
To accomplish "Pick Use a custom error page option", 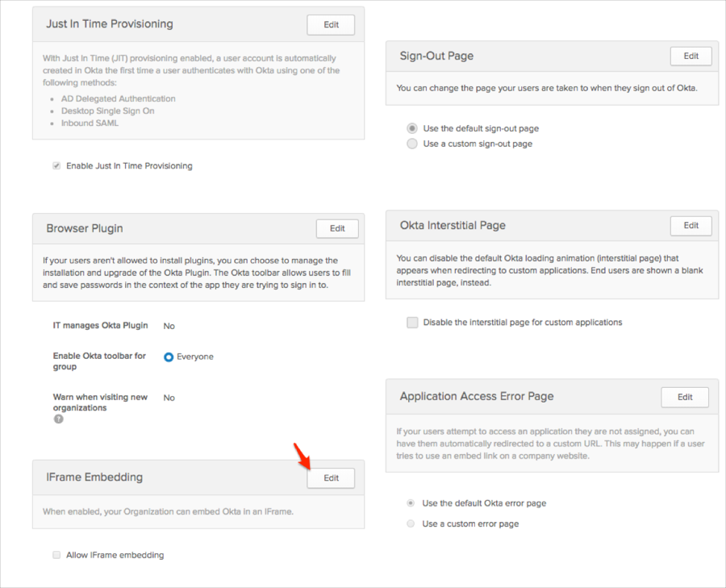I will point(412,523).
